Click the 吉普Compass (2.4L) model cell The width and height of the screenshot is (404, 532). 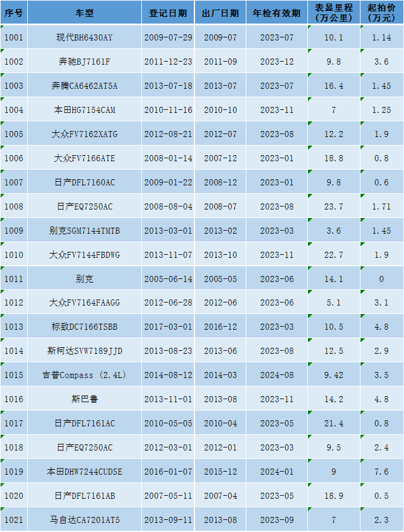[85, 374]
